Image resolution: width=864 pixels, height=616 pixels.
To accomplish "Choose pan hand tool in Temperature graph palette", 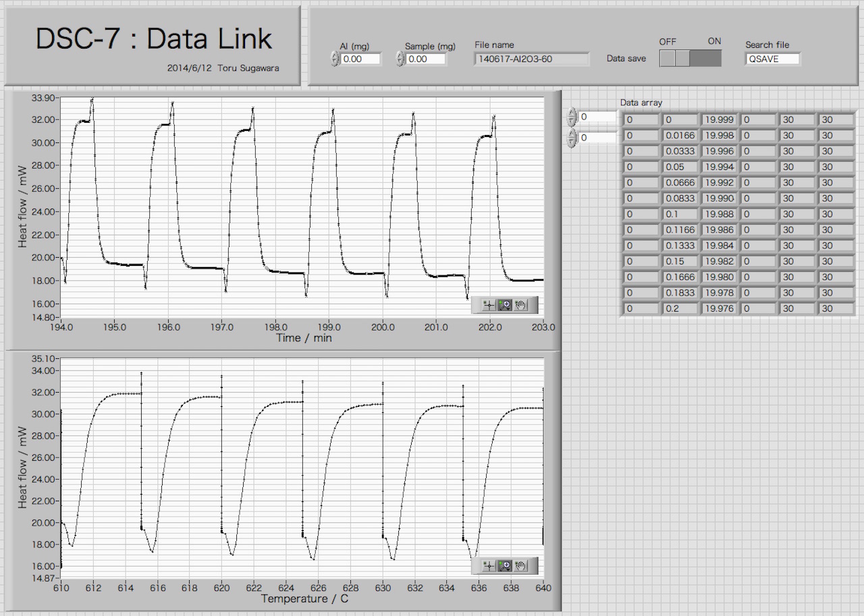I will point(520,565).
